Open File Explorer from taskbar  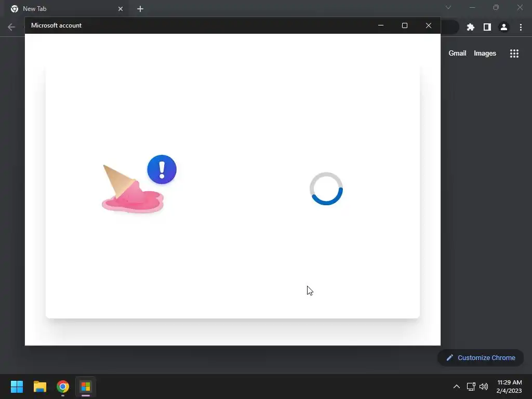[x=39, y=387]
